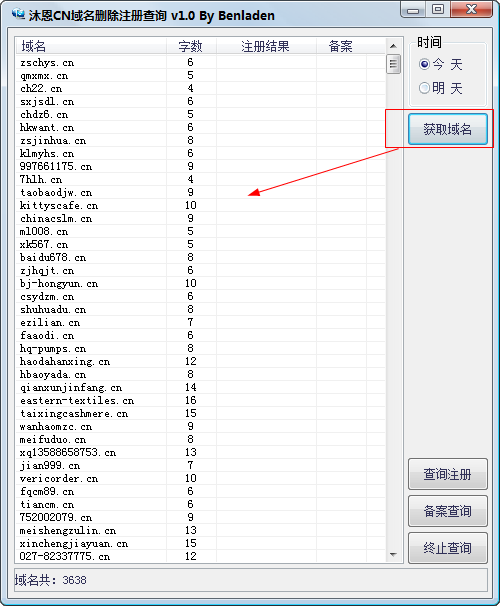The image size is (500, 606).
Task: Select row haodahanxing.cn
Action: (201, 361)
